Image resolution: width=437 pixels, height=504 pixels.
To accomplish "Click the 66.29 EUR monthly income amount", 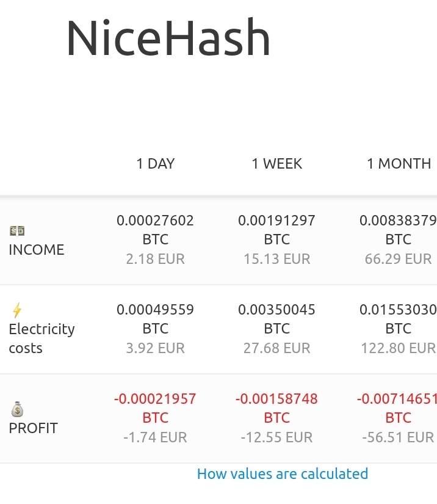I will (x=398, y=259).
